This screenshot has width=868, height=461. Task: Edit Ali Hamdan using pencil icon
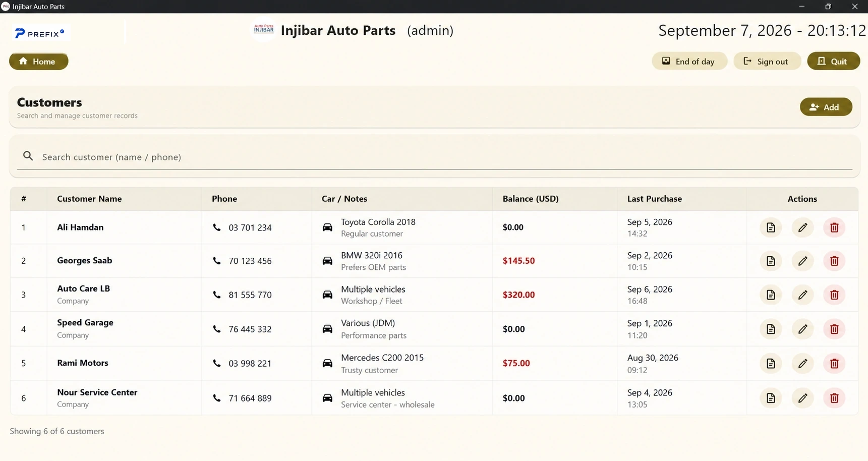(x=802, y=227)
